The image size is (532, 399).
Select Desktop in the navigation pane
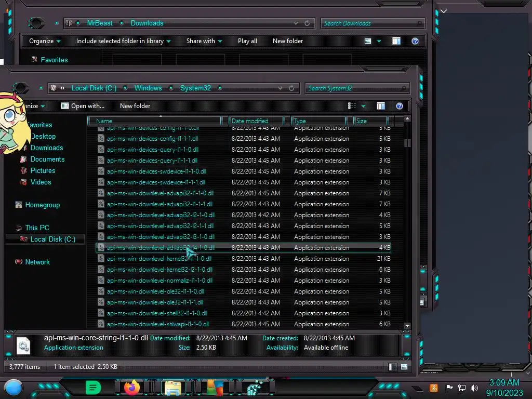point(43,137)
